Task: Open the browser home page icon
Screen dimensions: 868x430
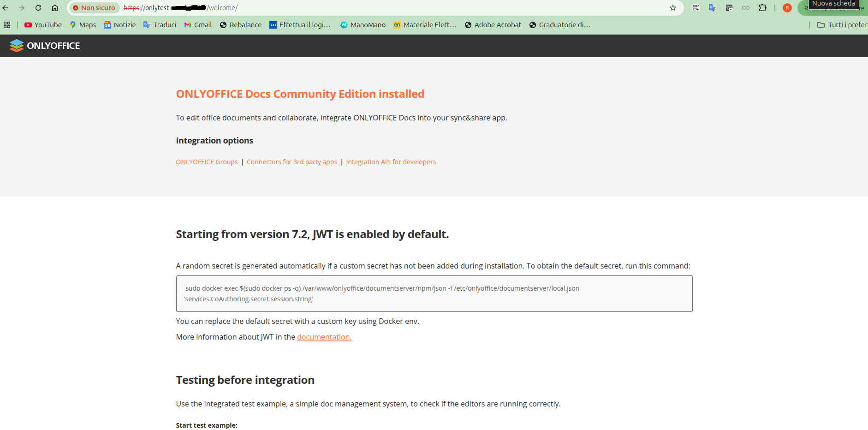Action: (55, 8)
